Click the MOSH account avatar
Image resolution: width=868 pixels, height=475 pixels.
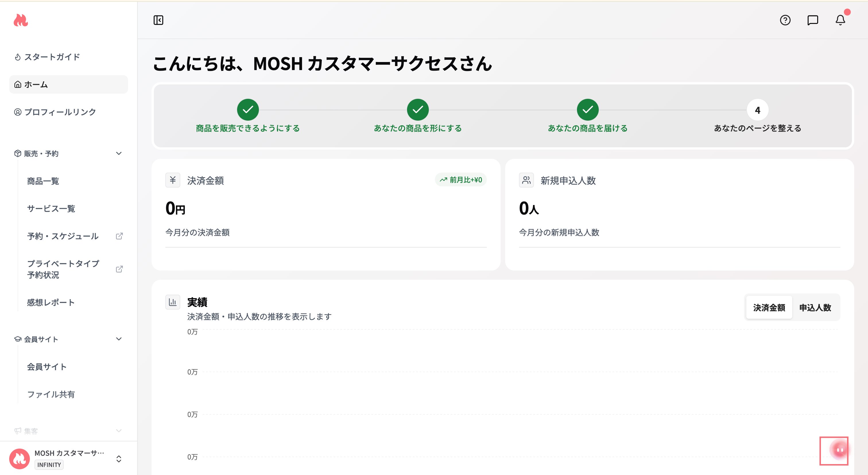click(20, 458)
